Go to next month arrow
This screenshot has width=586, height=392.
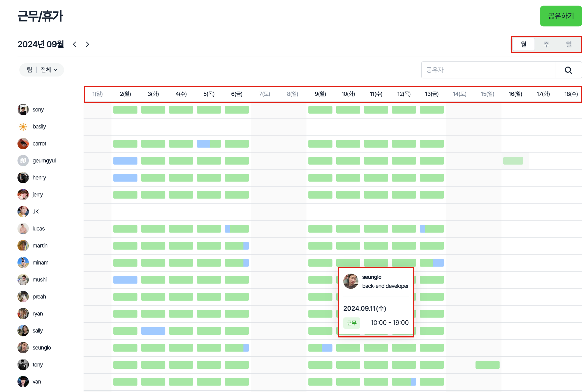coord(87,45)
